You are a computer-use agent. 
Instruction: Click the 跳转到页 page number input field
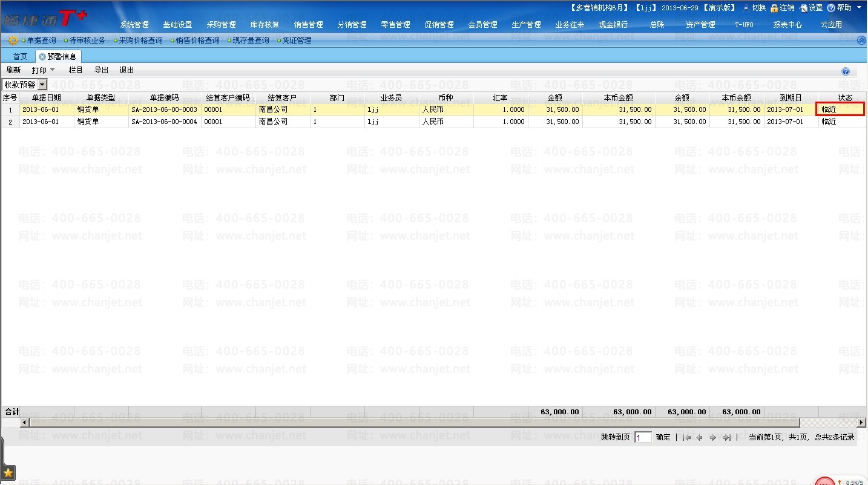click(643, 437)
